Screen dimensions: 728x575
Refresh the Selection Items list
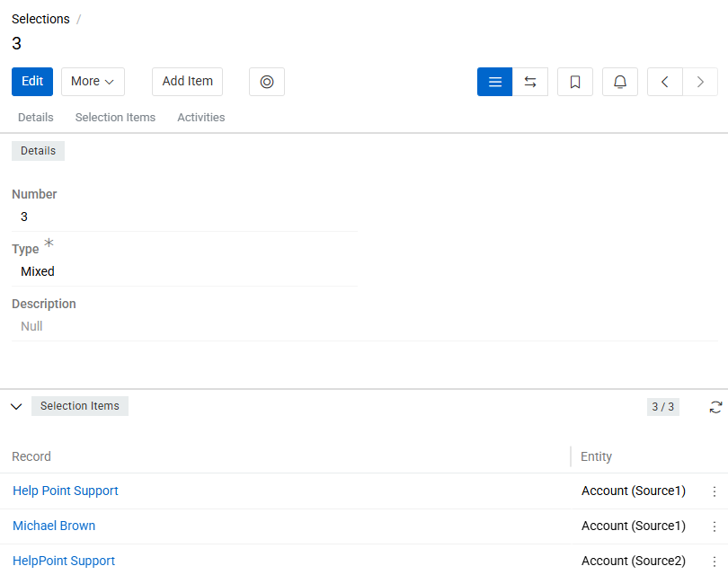click(715, 407)
